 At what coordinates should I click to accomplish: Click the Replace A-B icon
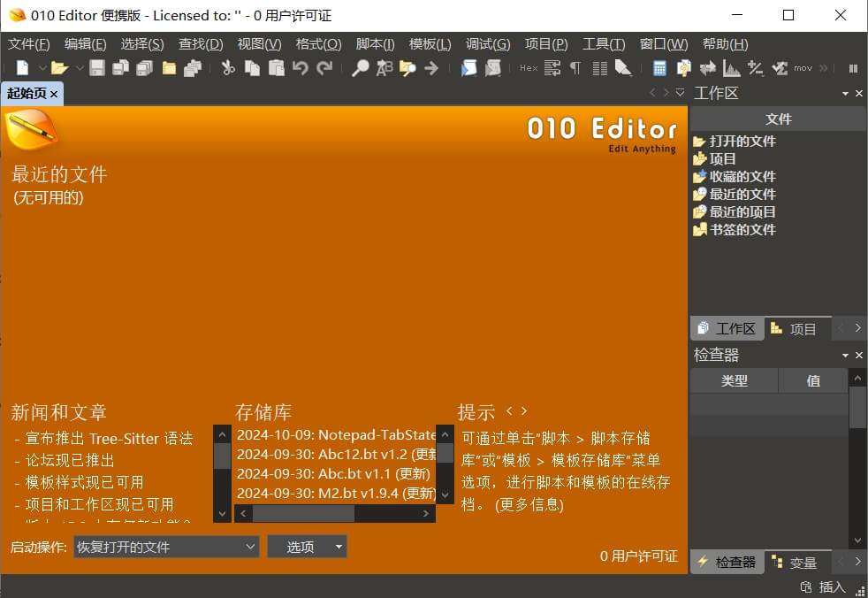[x=385, y=67]
